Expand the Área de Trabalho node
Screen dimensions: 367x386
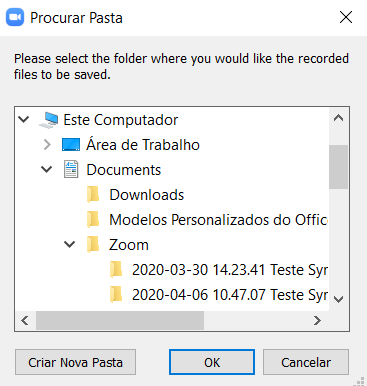47,145
